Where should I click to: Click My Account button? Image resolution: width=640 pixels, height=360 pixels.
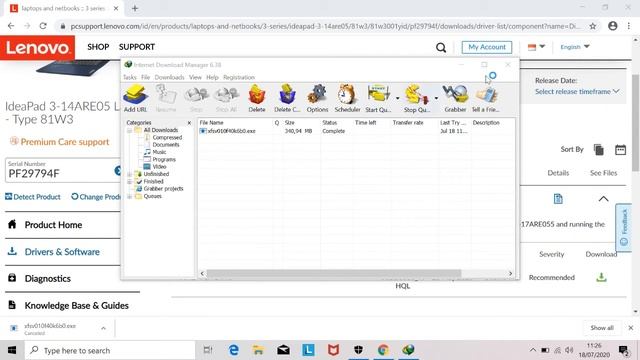click(x=487, y=47)
